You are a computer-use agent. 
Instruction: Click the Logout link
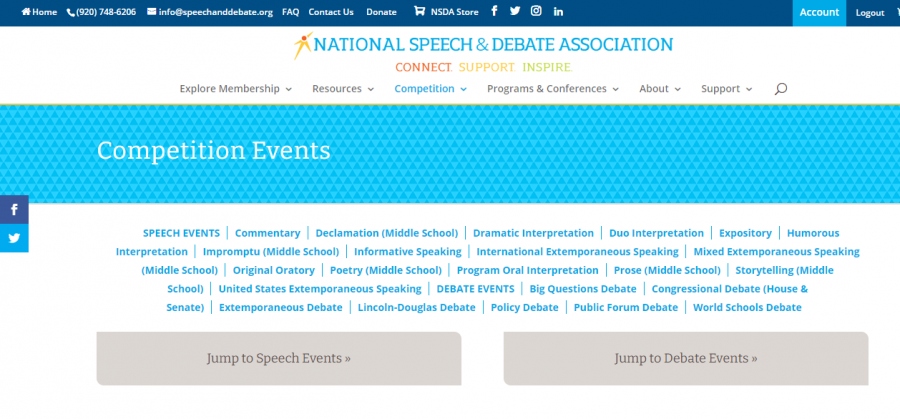tap(870, 13)
